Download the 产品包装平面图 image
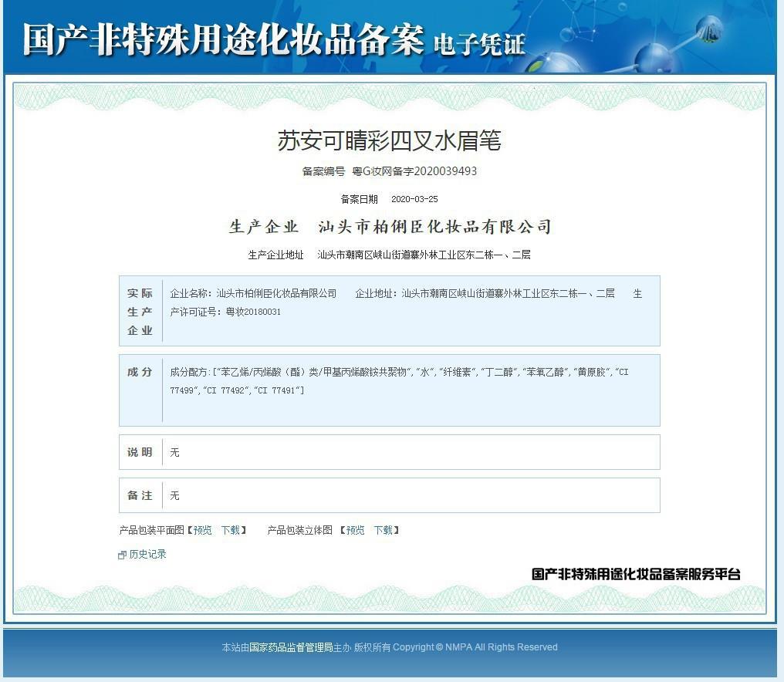The width and height of the screenshot is (784, 682). [231, 530]
